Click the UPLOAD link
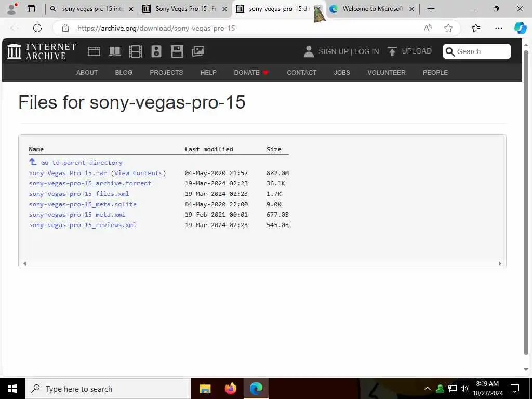Image resolution: width=532 pixels, height=399 pixels. 417,51
